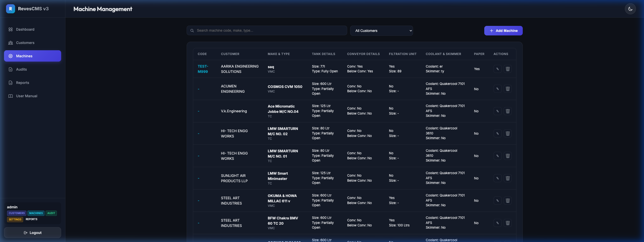Click the Machine Management page title
Image resolution: width=644 pixels, height=242 pixels.
103,9
